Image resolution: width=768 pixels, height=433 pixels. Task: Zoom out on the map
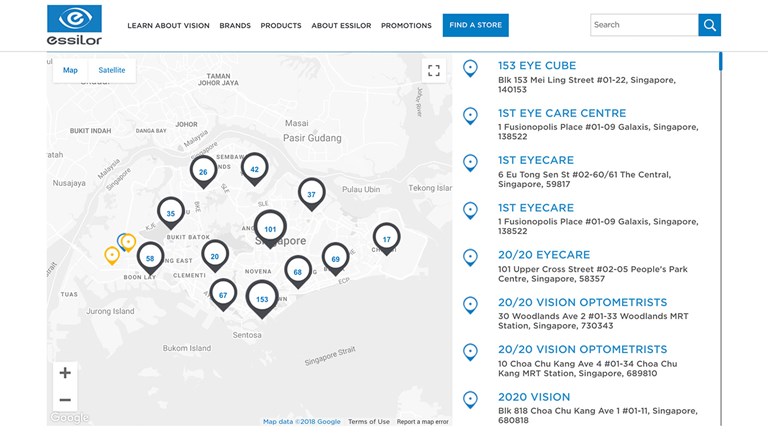point(65,399)
